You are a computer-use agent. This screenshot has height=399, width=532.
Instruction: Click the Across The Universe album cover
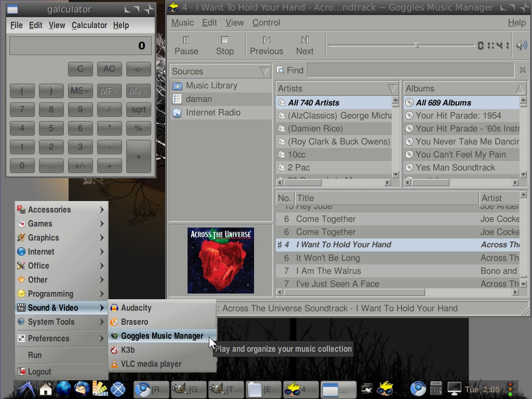tap(220, 260)
